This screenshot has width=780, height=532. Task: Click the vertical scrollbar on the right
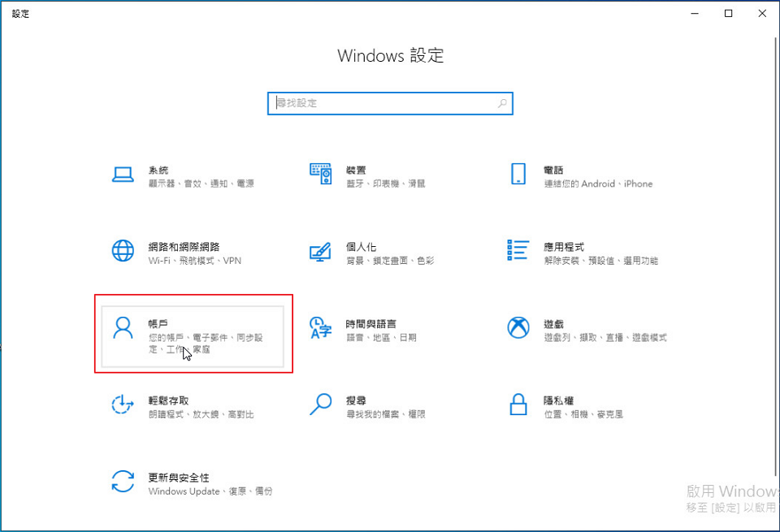click(x=777, y=256)
